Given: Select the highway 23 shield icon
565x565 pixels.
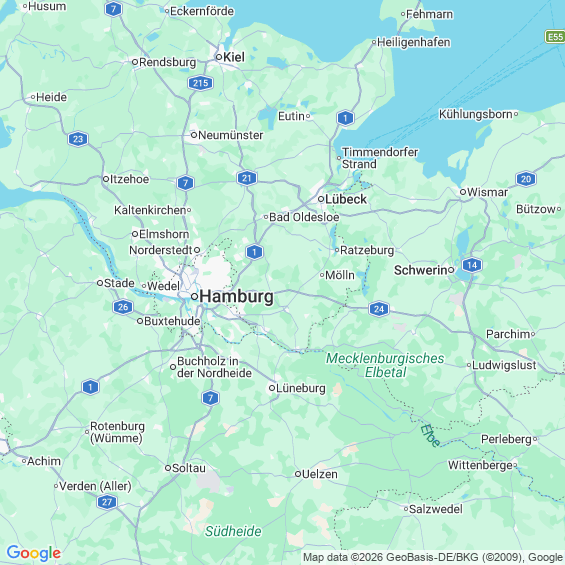Looking at the screenshot, I should (78, 139).
